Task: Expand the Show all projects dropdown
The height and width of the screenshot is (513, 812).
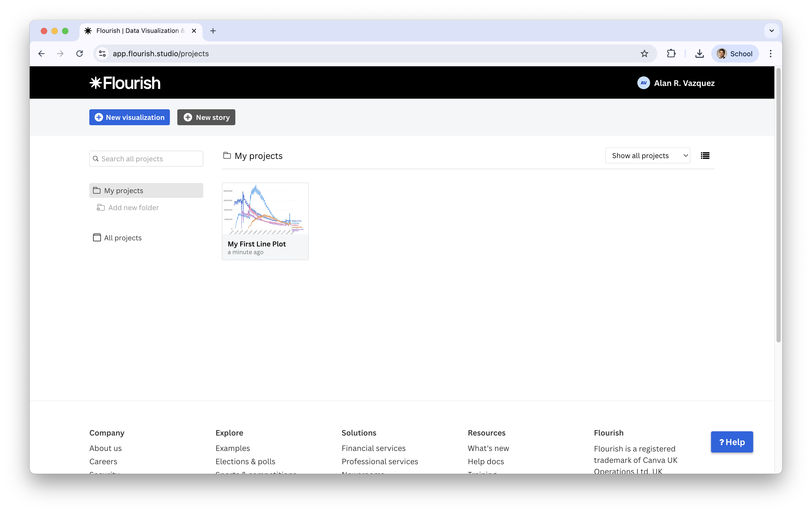Action: (647, 156)
